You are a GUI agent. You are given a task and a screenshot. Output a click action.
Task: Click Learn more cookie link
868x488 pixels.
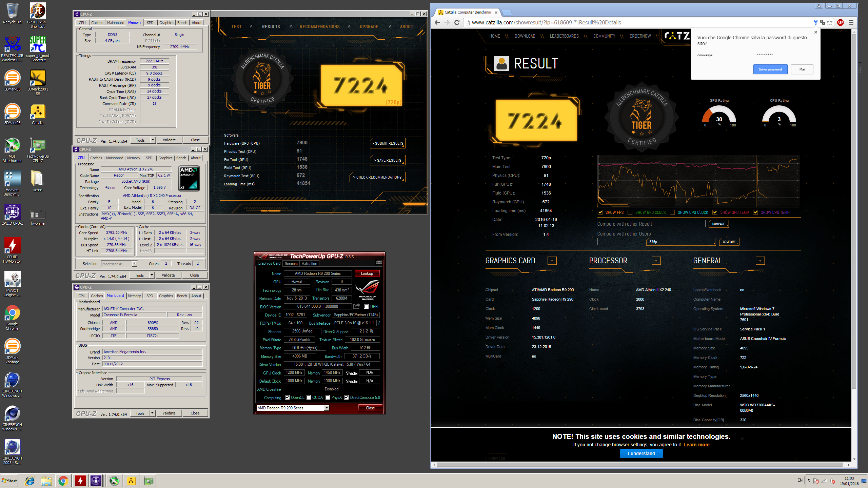coord(696,445)
